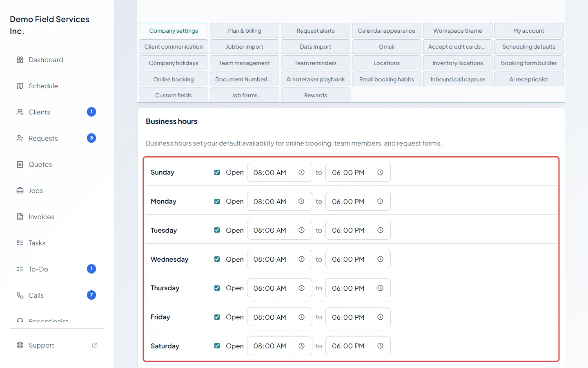This screenshot has height=368, width=588.
Task: Disable the Saturday Open checkbox
Action: pos(217,346)
